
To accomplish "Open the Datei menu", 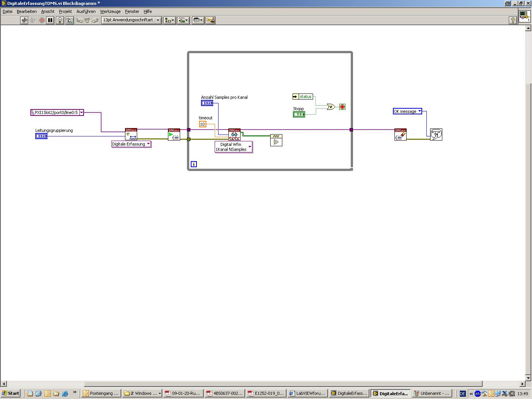I will tap(8, 11).
